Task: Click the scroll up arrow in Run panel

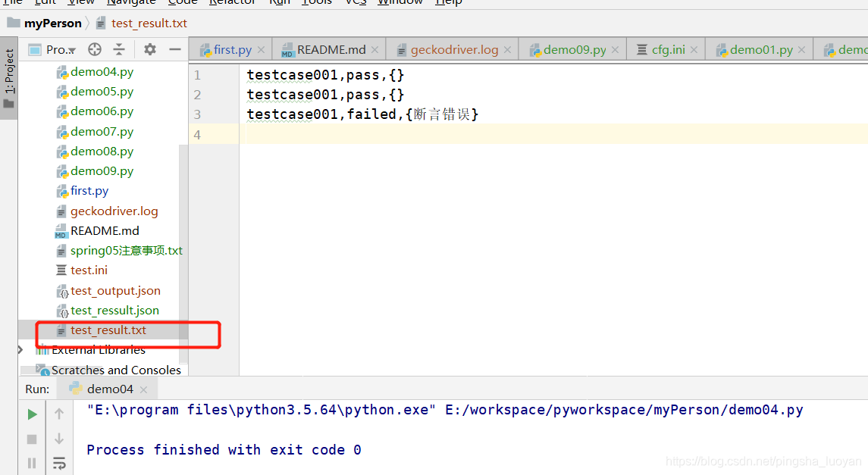Action: [59, 414]
